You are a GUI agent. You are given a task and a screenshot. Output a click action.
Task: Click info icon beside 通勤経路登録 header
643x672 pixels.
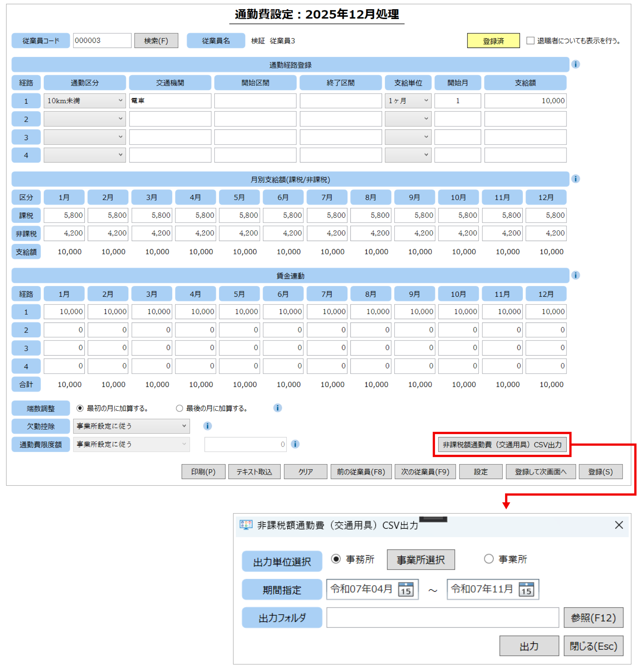click(575, 65)
